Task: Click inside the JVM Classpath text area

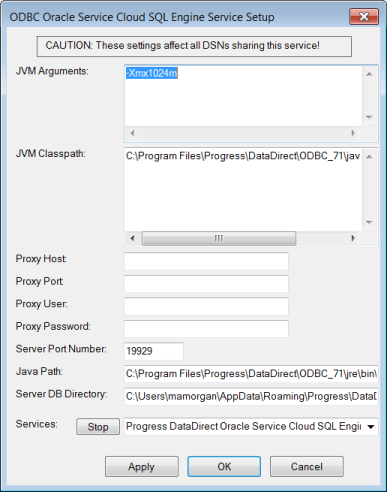Action: pyautogui.click(x=243, y=189)
